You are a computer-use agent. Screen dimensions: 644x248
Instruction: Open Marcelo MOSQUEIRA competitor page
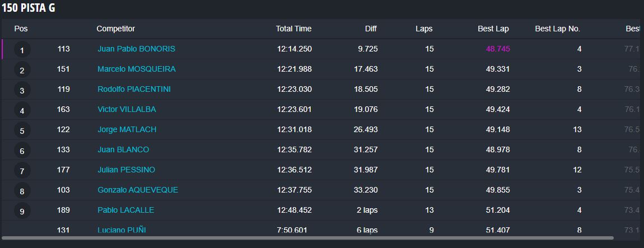tap(136, 69)
